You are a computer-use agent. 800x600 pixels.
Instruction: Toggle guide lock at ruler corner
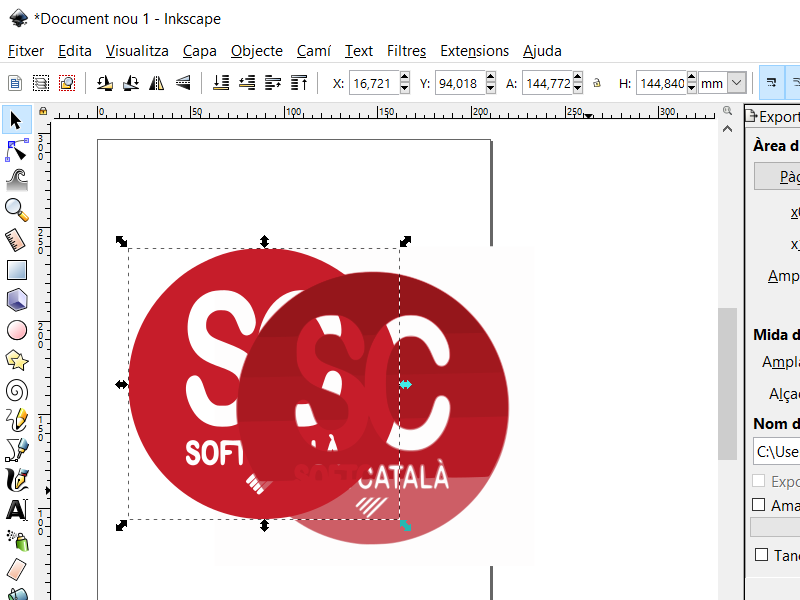click(x=43, y=111)
